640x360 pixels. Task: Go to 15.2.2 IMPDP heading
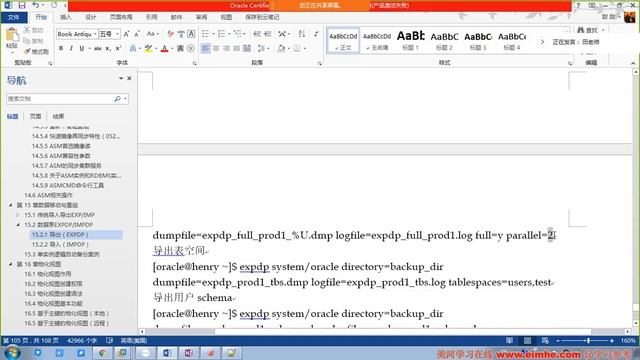point(60,244)
